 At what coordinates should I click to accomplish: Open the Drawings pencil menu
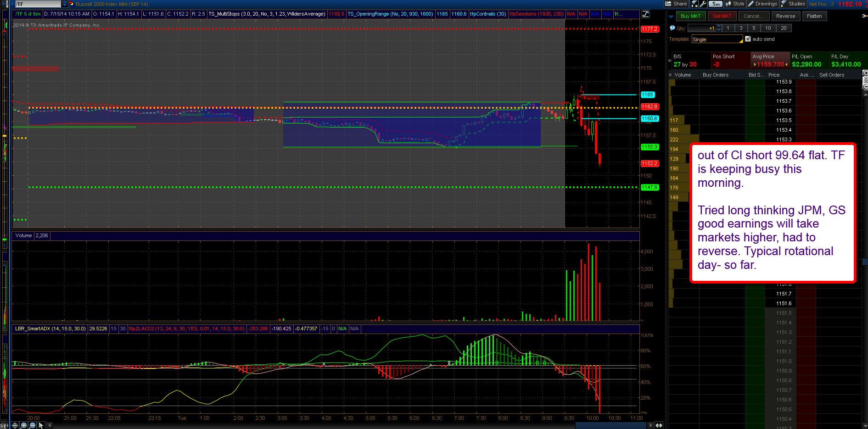[x=762, y=4]
